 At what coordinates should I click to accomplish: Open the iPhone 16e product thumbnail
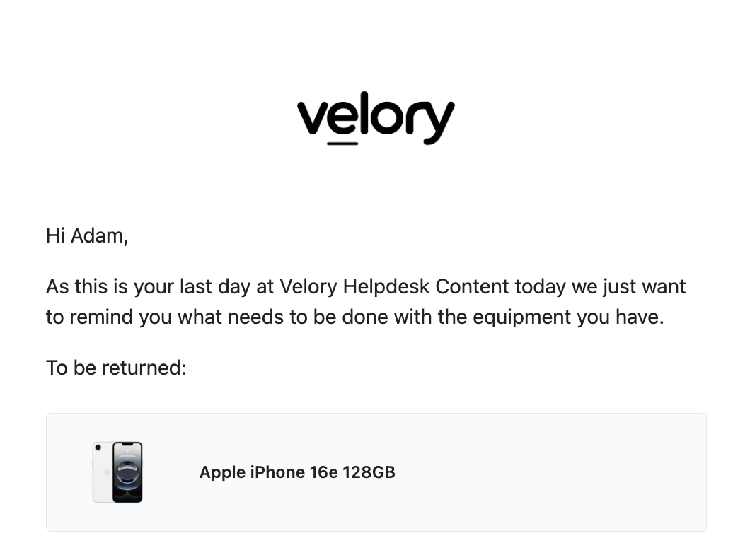(117, 472)
